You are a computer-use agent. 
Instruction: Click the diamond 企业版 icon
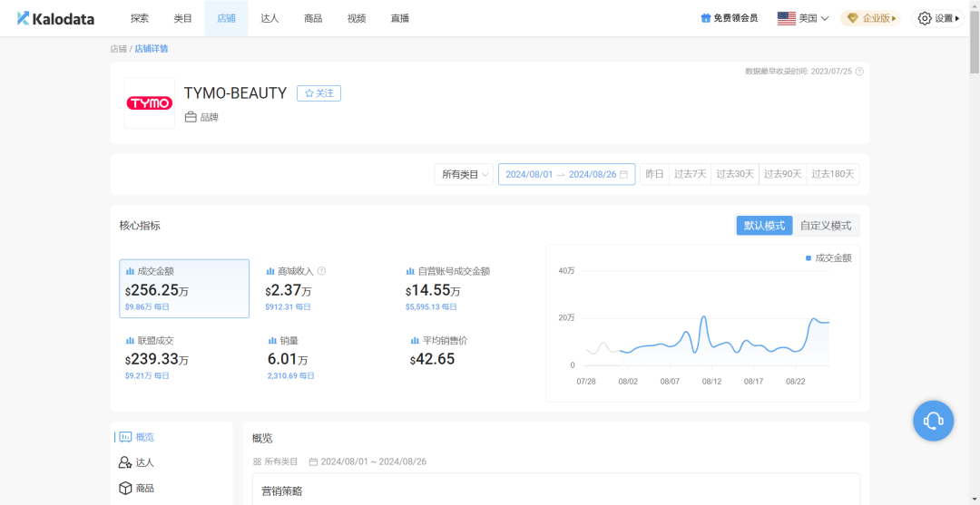(853, 18)
